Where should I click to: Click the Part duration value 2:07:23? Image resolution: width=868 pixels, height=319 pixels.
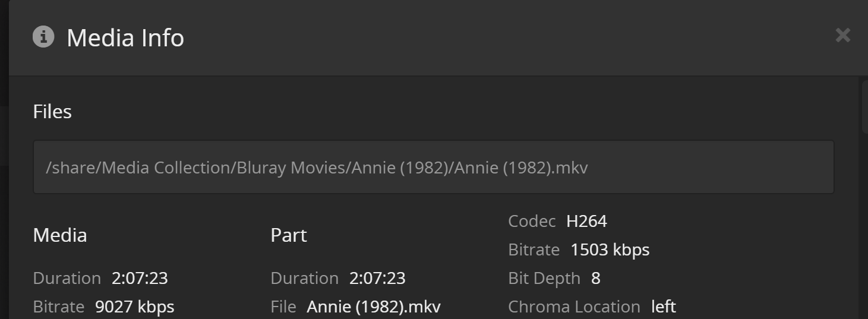377,278
